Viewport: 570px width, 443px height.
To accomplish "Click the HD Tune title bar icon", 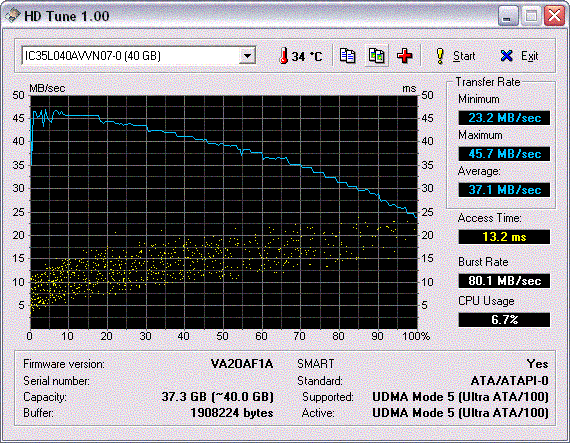I will [12, 16].
